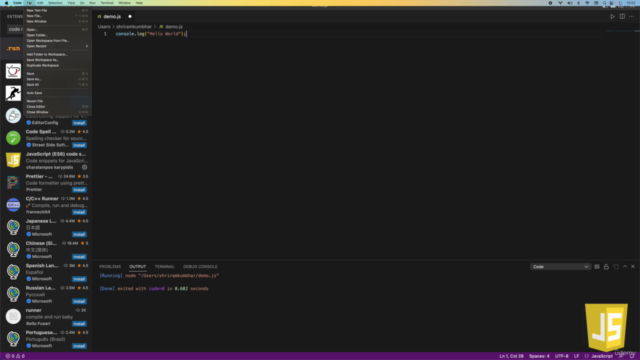The image size is (640, 360).
Task: Toggle output scroll lock icon
Action: pos(606,267)
